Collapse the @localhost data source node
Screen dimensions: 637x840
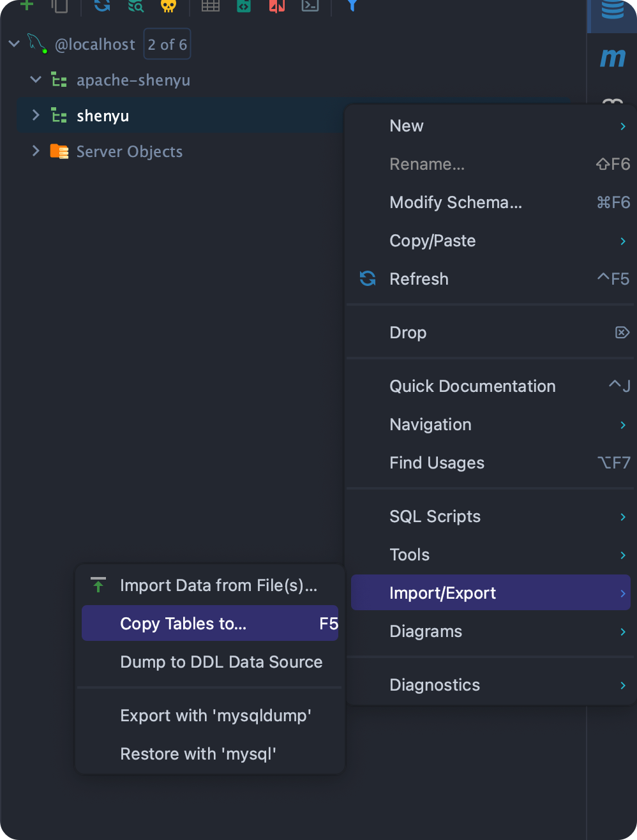pyautogui.click(x=15, y=44)
